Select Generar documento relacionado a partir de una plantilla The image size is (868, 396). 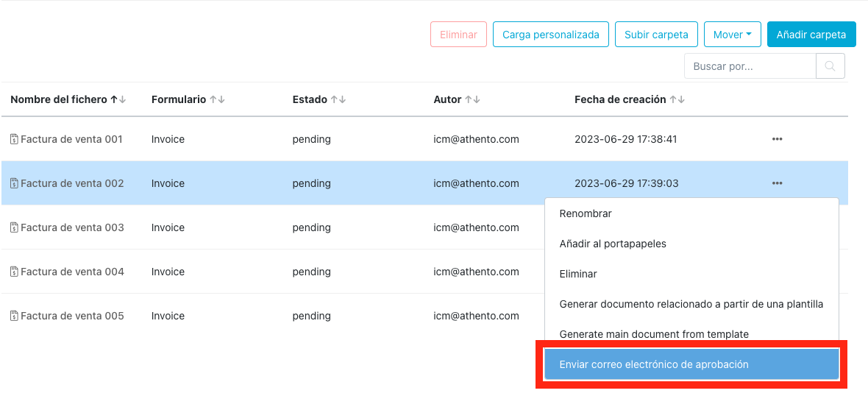tap(691, 304)
